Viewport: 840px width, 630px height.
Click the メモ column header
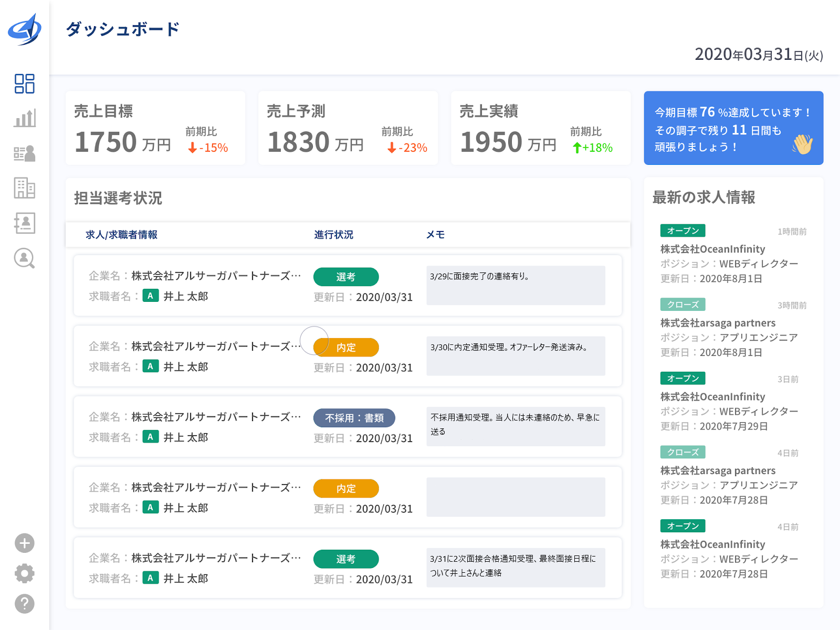point(435,235)
